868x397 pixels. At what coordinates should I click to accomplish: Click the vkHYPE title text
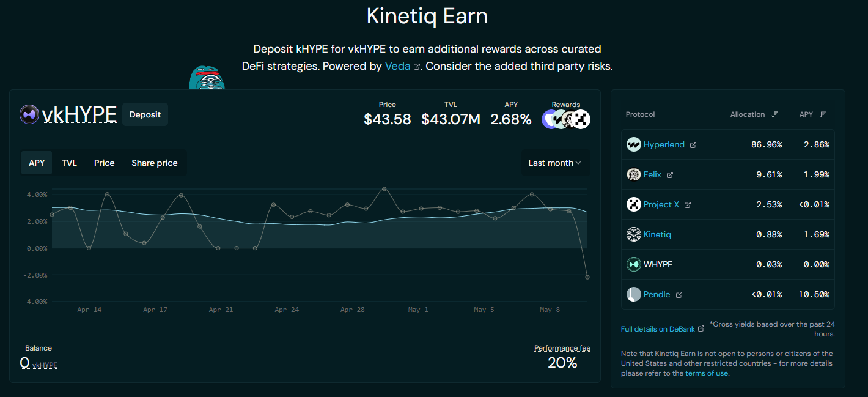[x=79, y=114]
